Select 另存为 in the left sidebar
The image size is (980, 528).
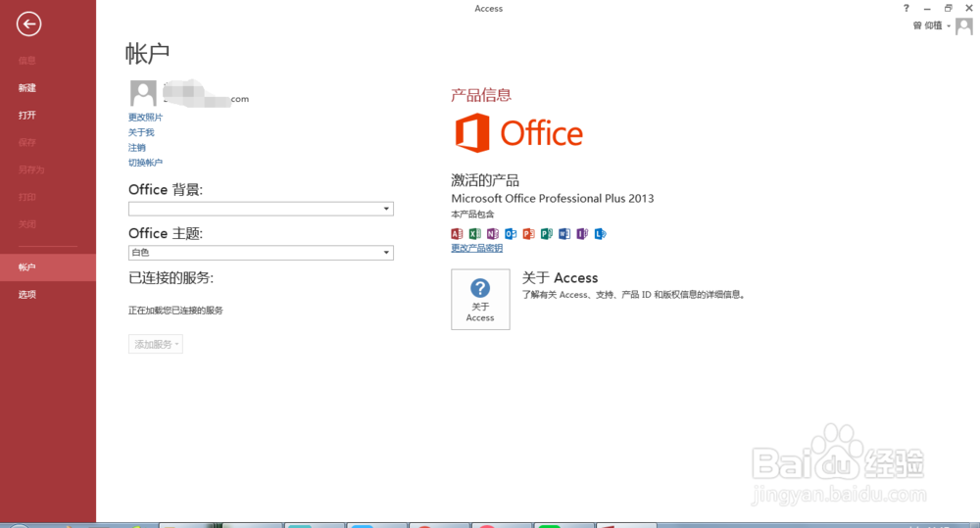tap(31, 170)
